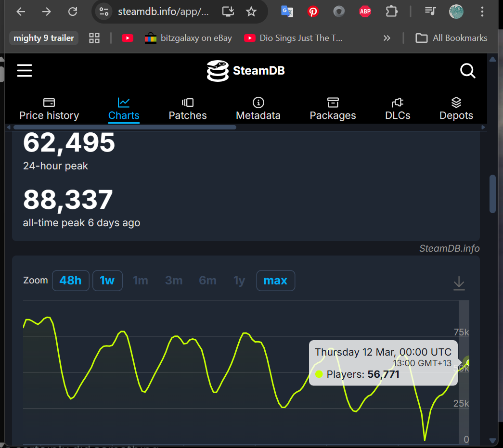This screenshot has width=503, height=448.
Task: Click the highlighted chart data point
Action: tap(468, 362)
